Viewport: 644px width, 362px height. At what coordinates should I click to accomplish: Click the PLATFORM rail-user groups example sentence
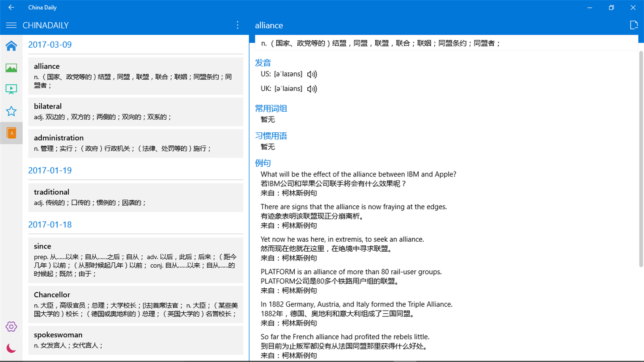click(x=351, y=272)
